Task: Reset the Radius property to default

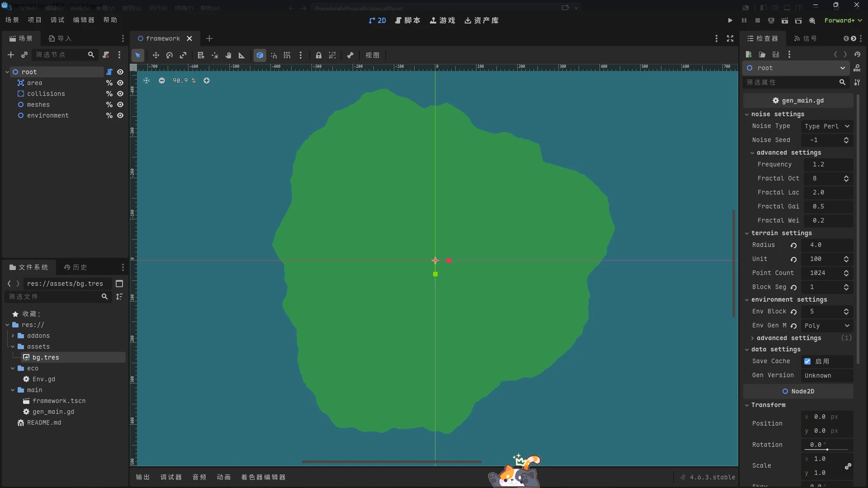Action: point(793,245)
